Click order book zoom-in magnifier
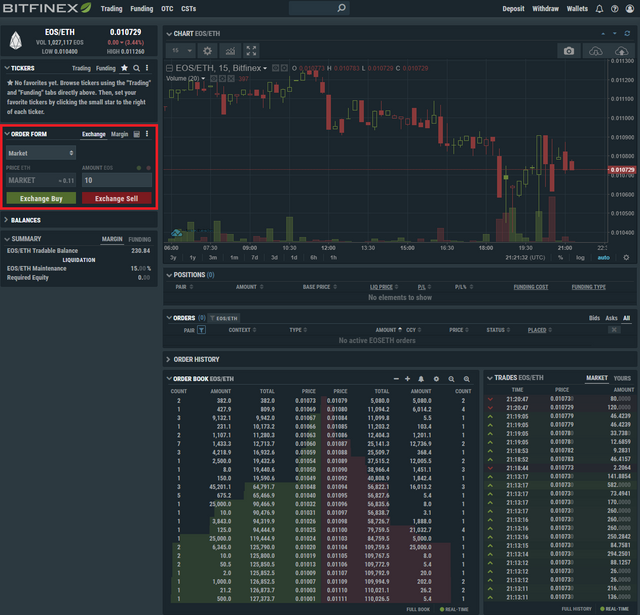Screen dimensions: 640x615 (467, 379)
